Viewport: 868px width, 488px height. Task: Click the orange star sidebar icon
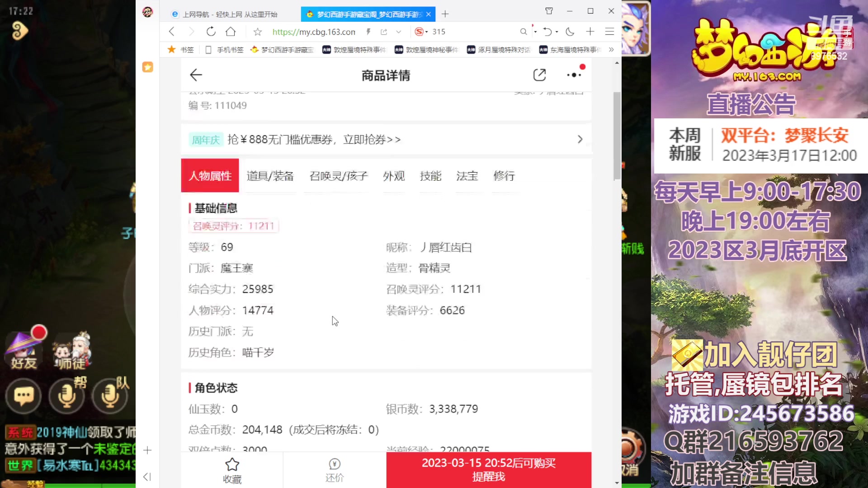[x=147, y=67]
